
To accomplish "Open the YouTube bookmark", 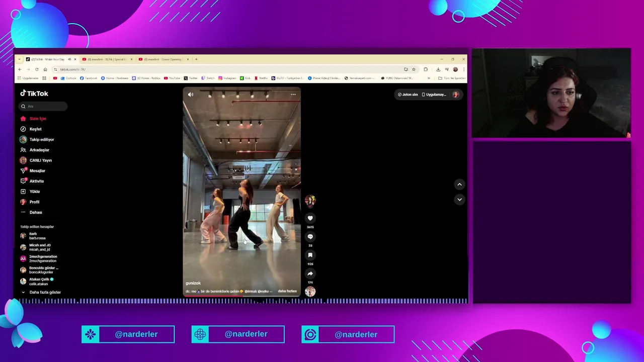I will [x=172, y=78].
